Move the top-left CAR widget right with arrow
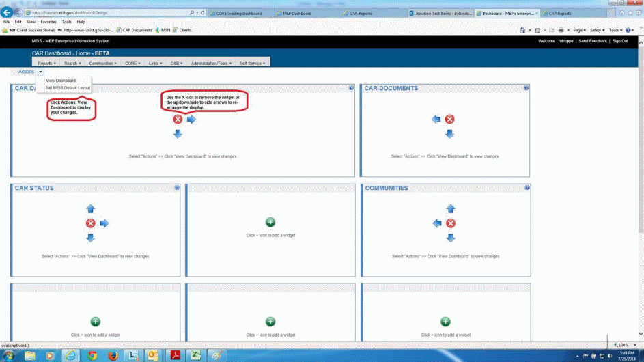644x362 pixels. 191,119
